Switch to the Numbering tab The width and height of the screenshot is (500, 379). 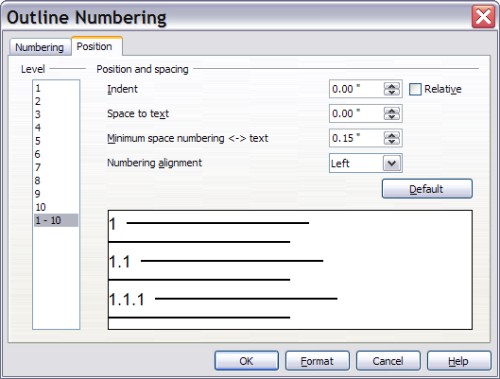pyautogui.click(x=40, y=47)
